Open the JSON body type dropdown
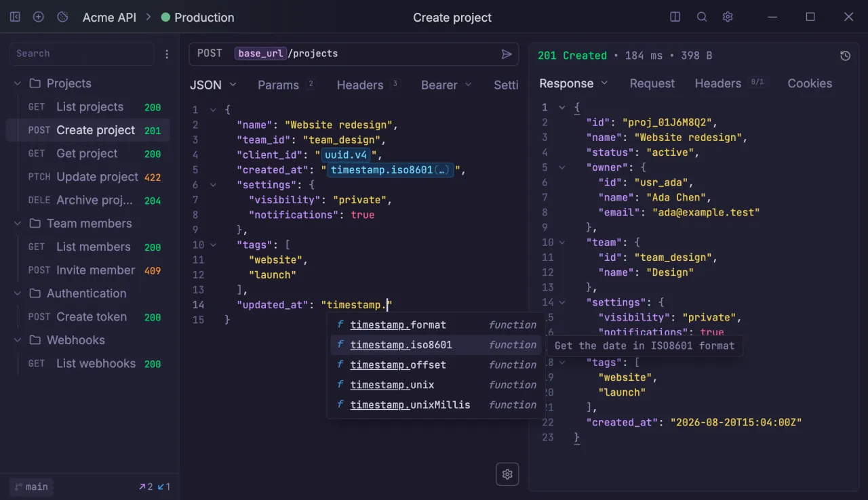Screen dimensions: 868x500 (x=213, y=85)
